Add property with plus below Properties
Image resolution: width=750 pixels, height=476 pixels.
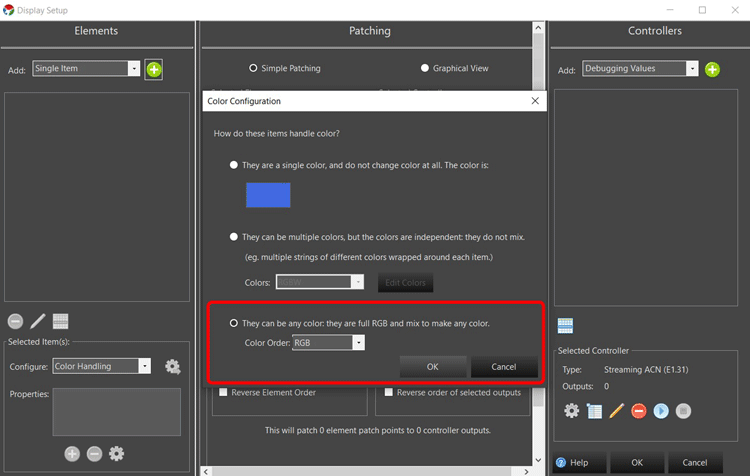click(72, 454)
